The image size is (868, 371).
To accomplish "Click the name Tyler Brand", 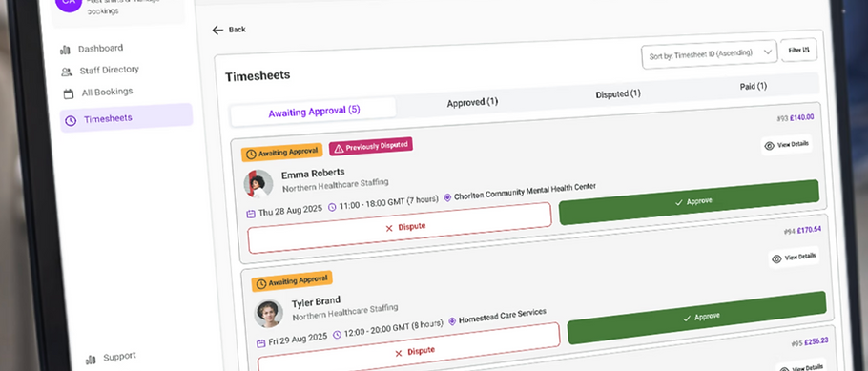I will point(316,302).
